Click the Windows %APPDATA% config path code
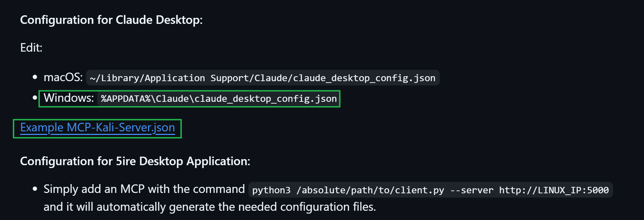This screenshot has width=644, height=220. click(218, 99)
